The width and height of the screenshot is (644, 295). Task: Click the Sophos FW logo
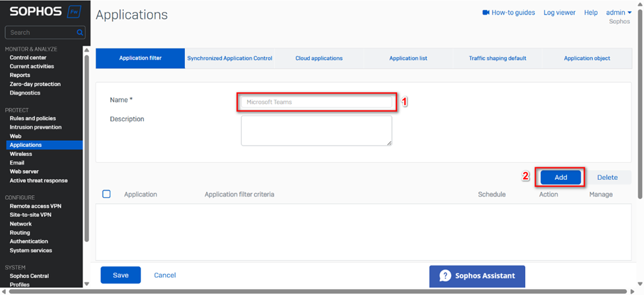[x=42, y=12]
